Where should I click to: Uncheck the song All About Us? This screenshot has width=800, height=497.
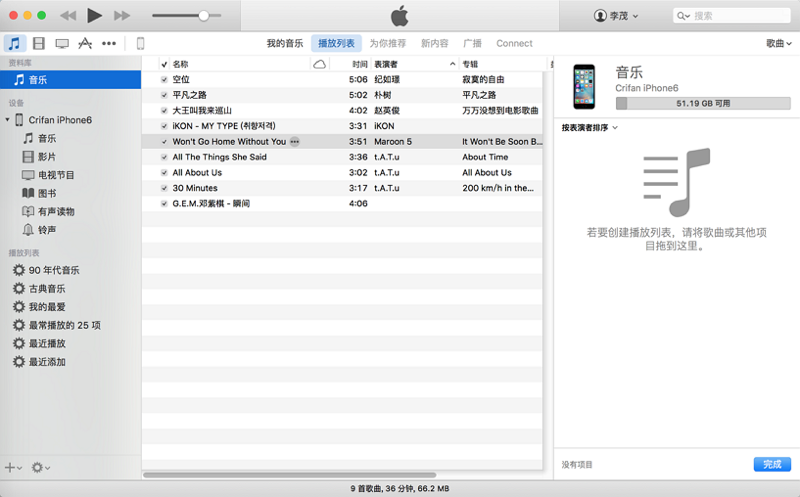tap(164, 172)
